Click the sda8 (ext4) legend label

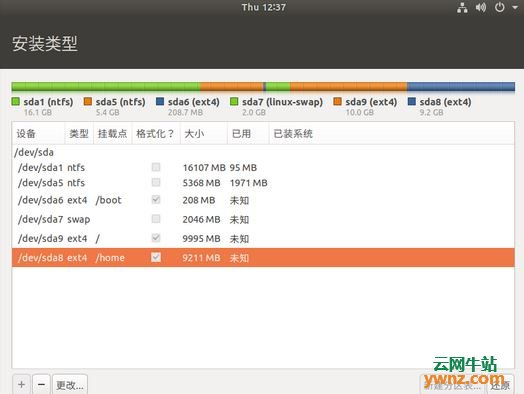445,102
